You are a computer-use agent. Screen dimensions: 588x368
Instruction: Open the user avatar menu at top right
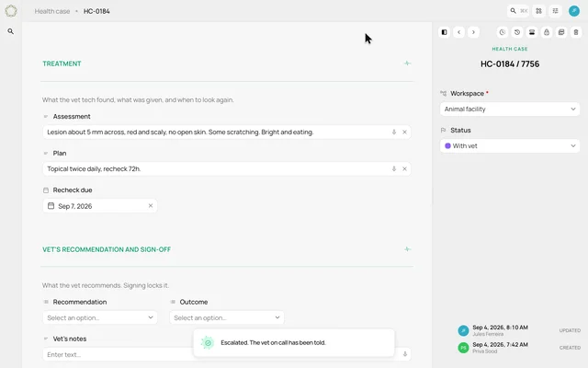pyautogui.click(x=574, y=11)
